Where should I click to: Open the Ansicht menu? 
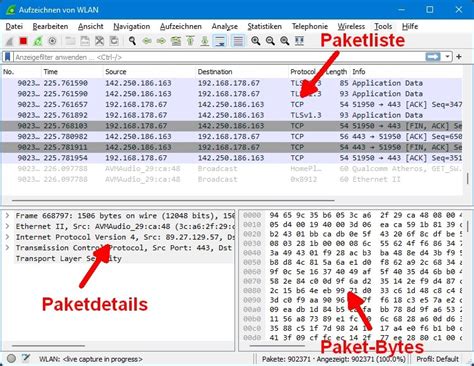(91, 26)
